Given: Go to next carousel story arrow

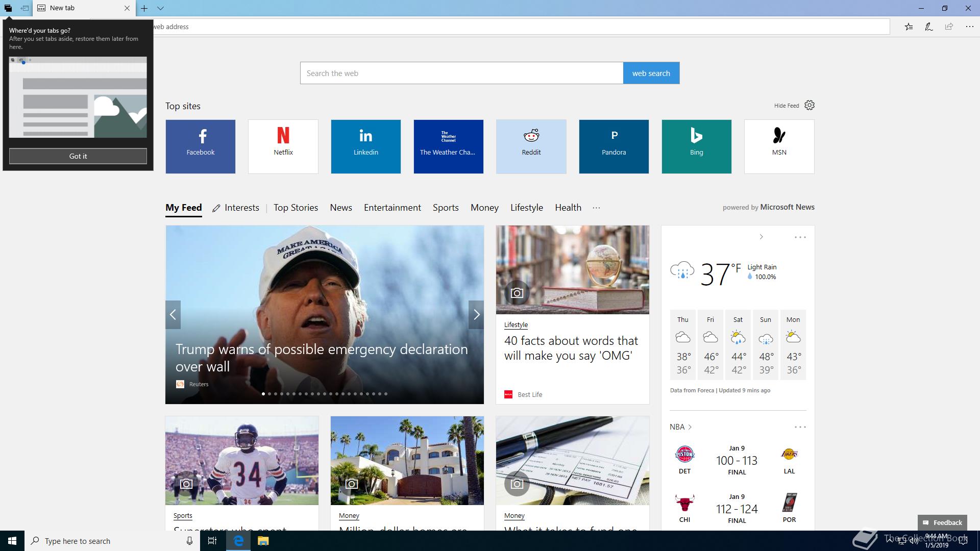Looking at the screenshot, I should [x=476, y=315].
